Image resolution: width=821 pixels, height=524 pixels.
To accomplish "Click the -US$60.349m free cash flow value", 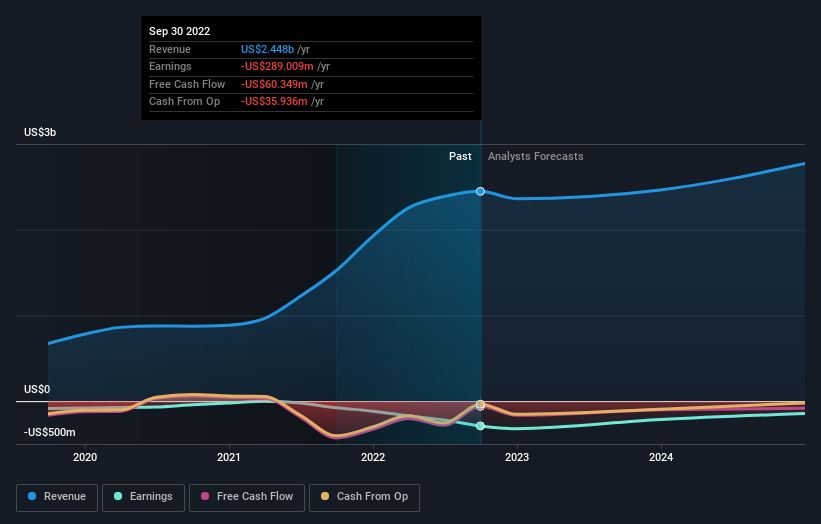I will tap(274, 84).
